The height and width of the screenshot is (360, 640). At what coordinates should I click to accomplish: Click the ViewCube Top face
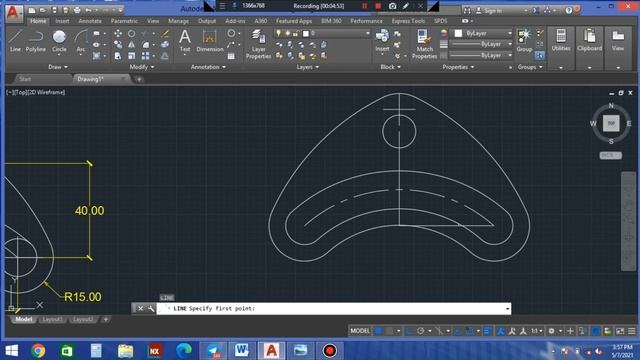click(611, 123)
